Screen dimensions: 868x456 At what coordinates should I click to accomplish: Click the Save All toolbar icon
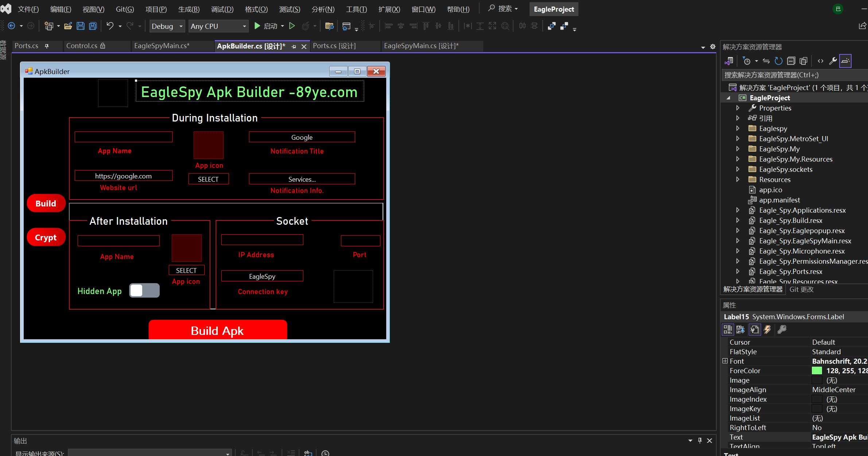[93, 26]
